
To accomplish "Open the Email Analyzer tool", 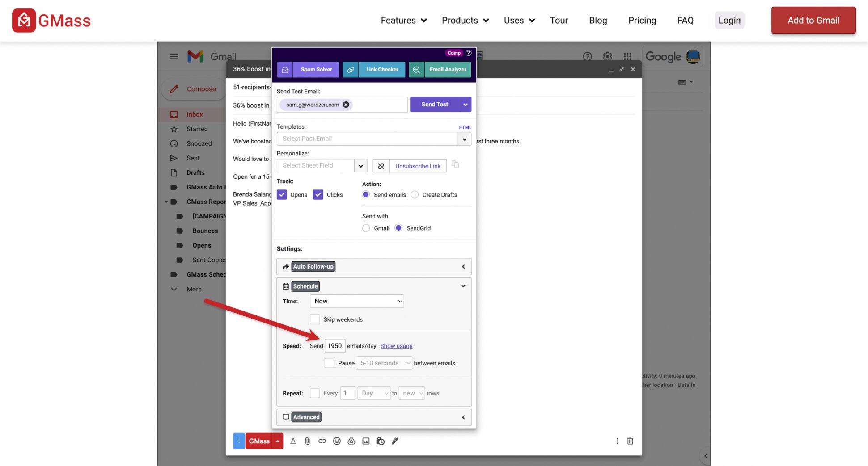I will (440, 70).
